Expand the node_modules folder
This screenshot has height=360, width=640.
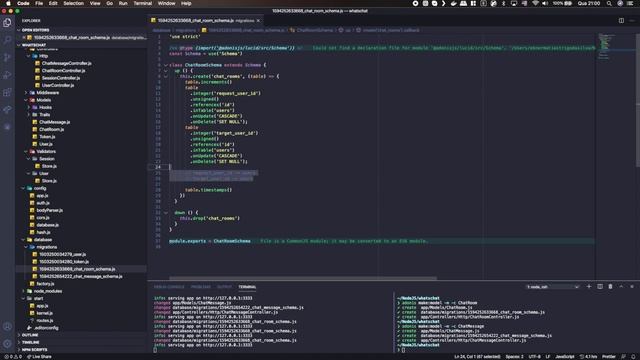click(24, 291)
